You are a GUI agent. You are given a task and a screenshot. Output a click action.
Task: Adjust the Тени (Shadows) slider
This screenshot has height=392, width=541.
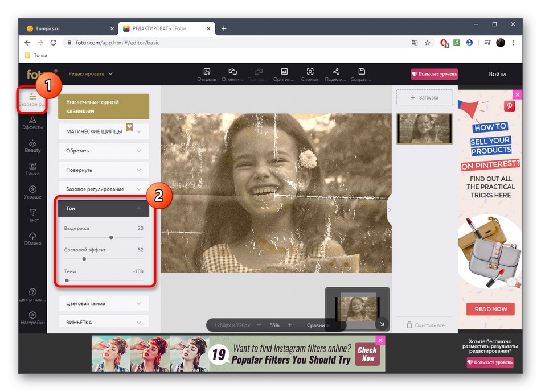point(67,280)
